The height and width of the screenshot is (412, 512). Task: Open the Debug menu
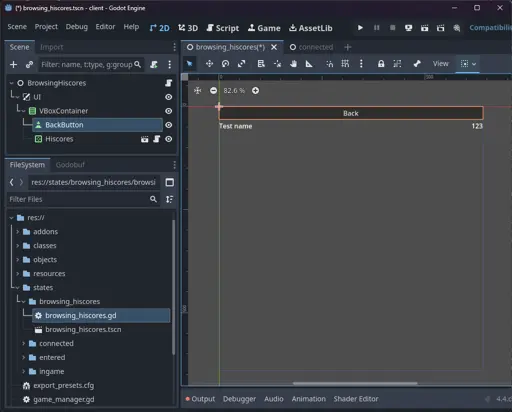point(77,27)
